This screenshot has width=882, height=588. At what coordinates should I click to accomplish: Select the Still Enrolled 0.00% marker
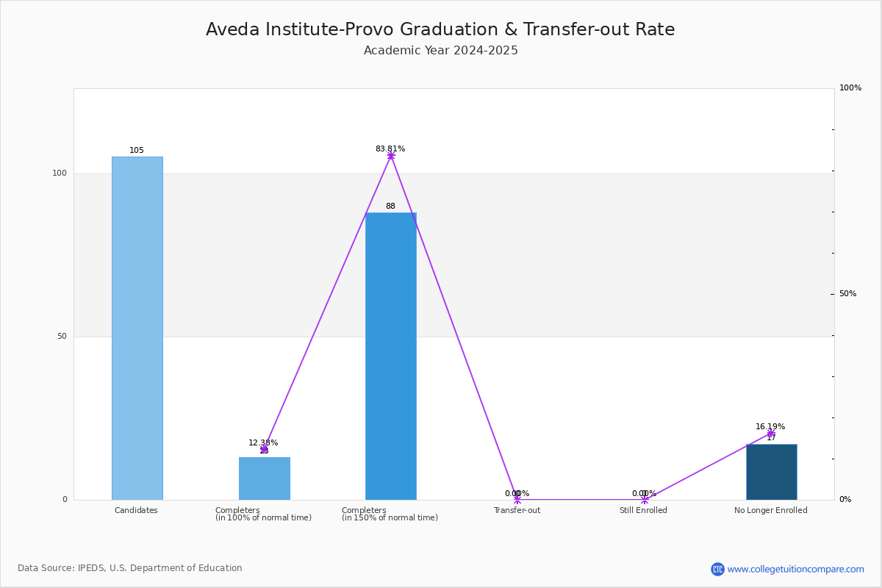click(645, 499)
